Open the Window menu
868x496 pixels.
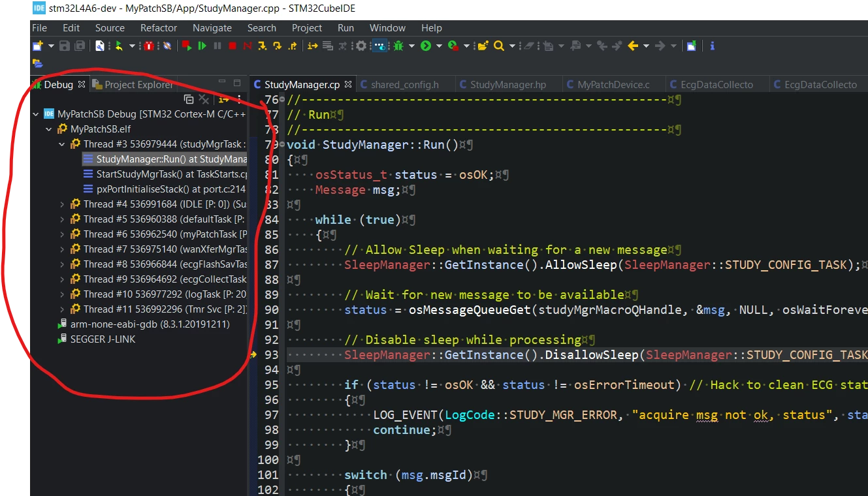[x=388, y=28]
